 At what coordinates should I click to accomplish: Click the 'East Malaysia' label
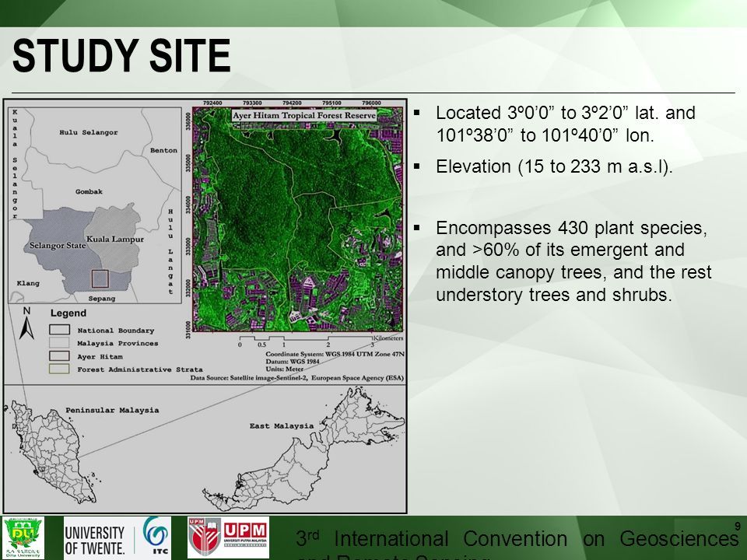pyautogui.click(x=282, y=425)
